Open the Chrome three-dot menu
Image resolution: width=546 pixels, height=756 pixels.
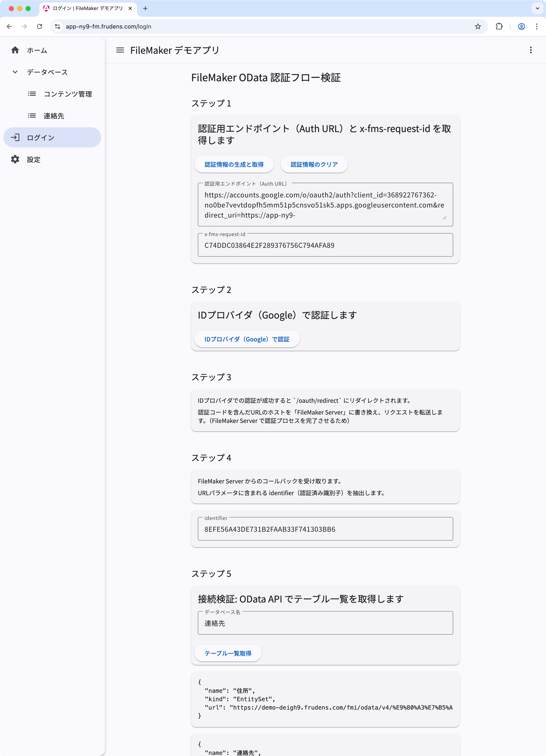click(537, 26)
